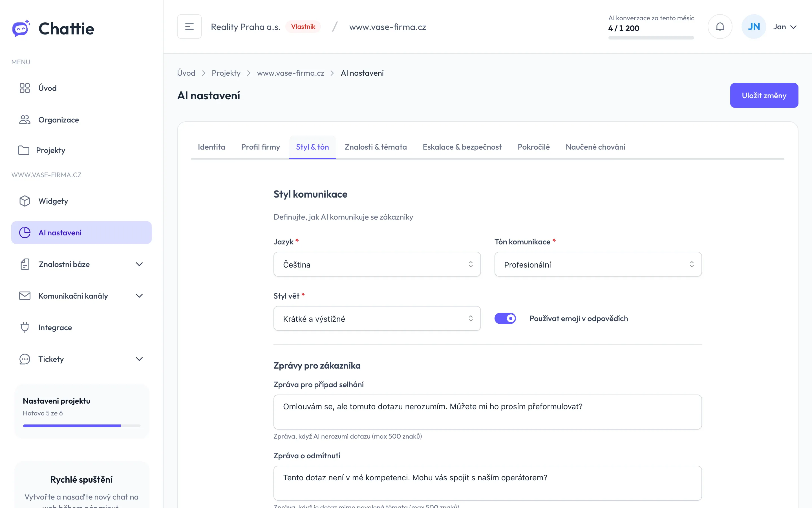Screen dimensions: 812x508
Task: Open www.vase-firma.cz breadcrumb link
Action: (291, 73)
